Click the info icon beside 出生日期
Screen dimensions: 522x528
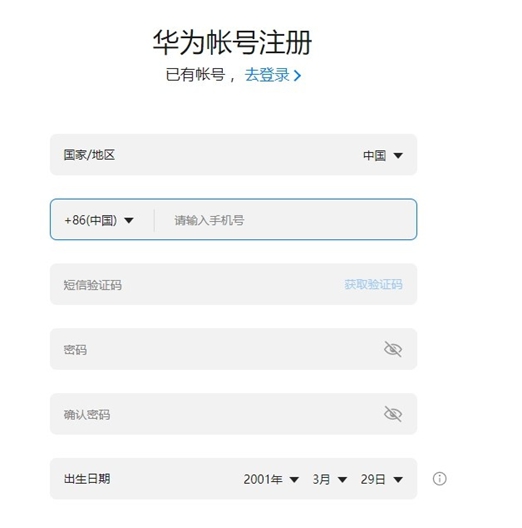pyautogui.click(x=439, y=479)
